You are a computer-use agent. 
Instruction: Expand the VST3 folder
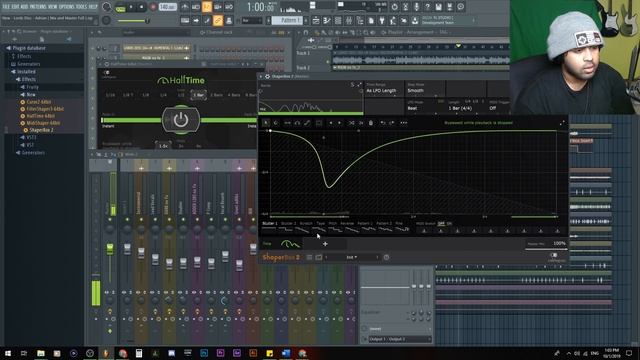point(28,138)
